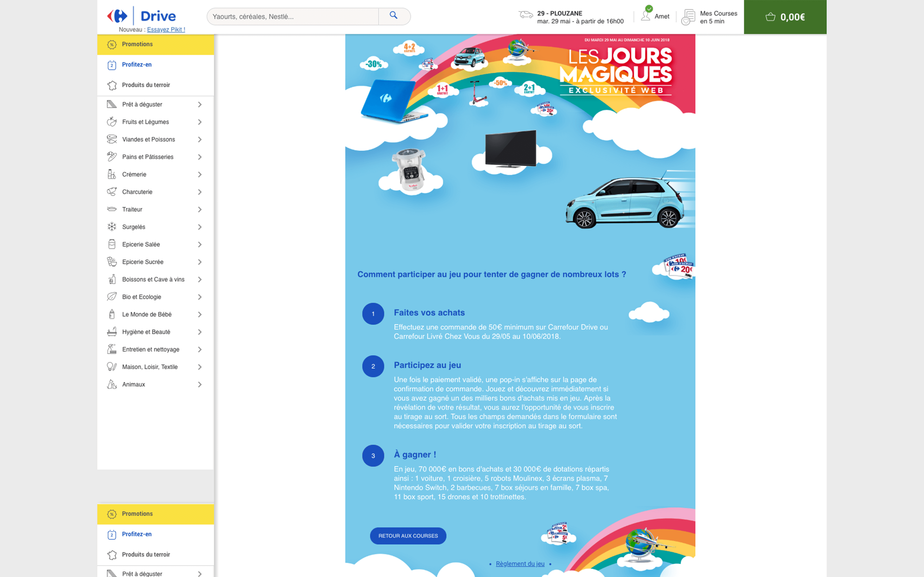Open bottom Produits du terroir menu item
Screen dimensions: 924x577
tap(155, 555)
